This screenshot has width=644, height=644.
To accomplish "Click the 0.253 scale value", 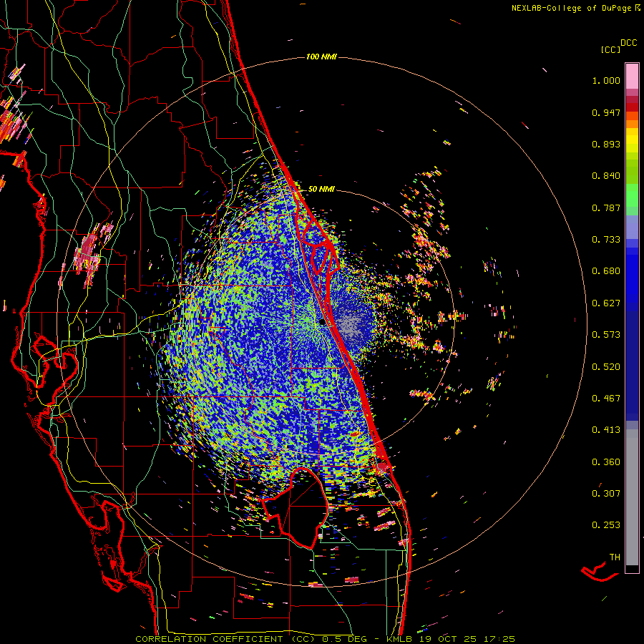I will pyautogui.click(x=606, y=525).
